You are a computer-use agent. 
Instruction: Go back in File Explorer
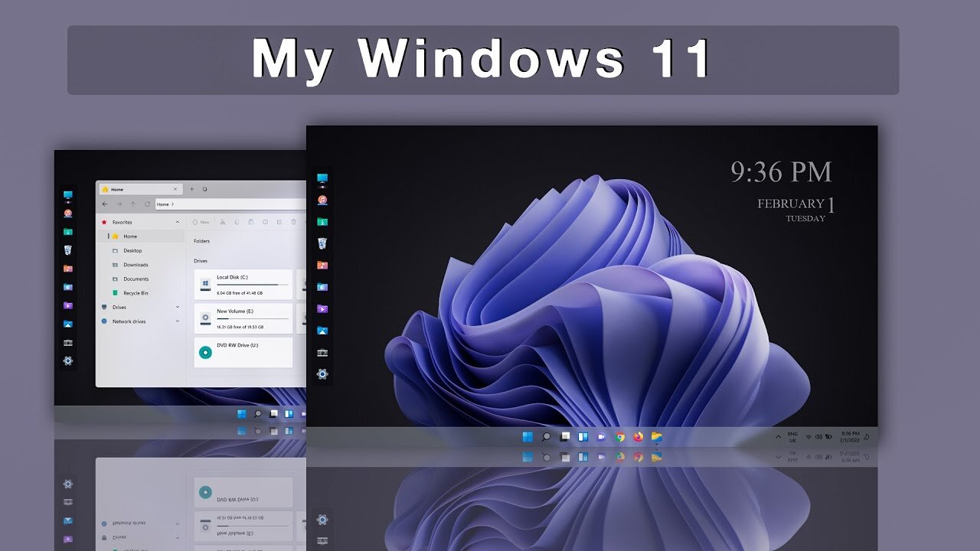[x=105, y=204]
